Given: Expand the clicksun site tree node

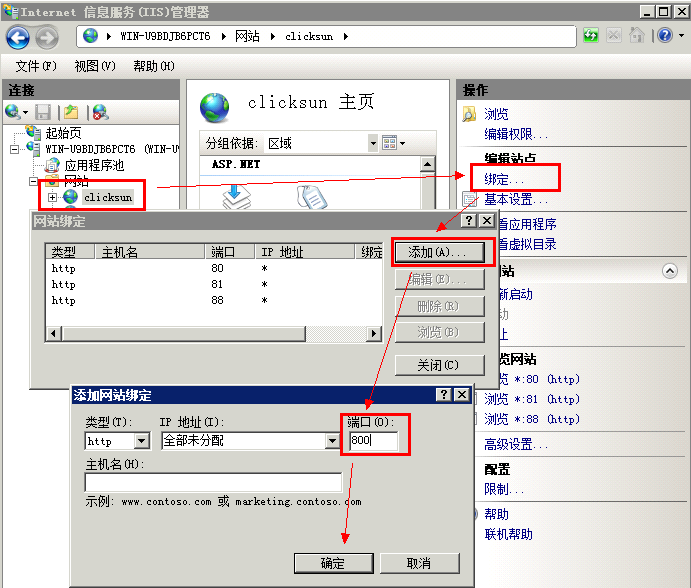Looking at the screenshot, I should (x=53, y=197).
